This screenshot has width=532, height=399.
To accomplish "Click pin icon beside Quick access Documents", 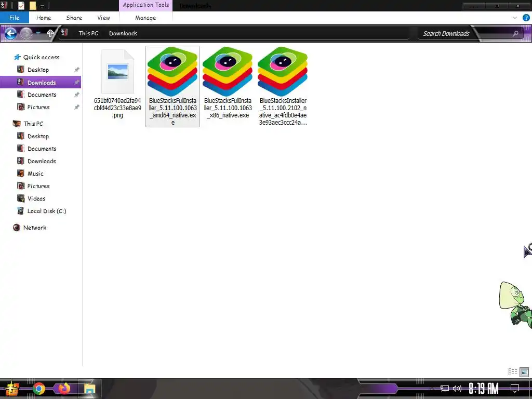I will coord(77,95).
